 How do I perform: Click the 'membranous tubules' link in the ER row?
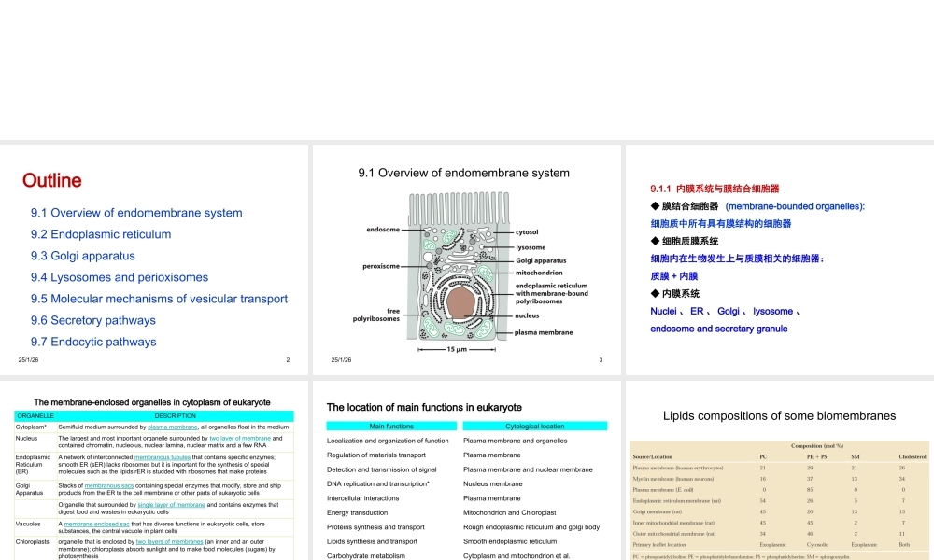click(162, 457)
